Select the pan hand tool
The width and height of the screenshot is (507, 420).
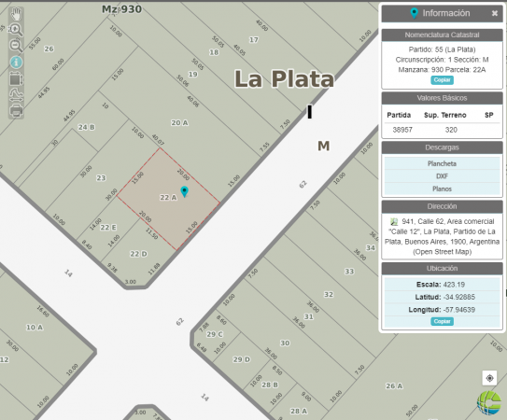tap(16, 15)
